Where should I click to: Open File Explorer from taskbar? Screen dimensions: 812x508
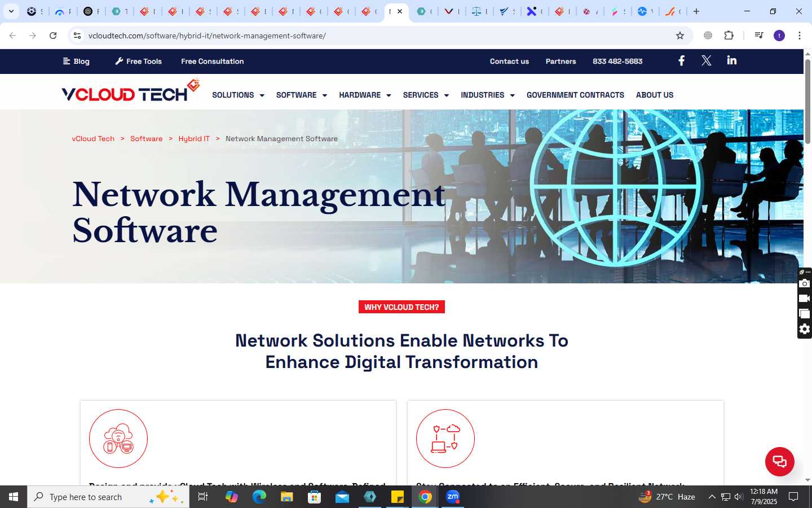287,497
